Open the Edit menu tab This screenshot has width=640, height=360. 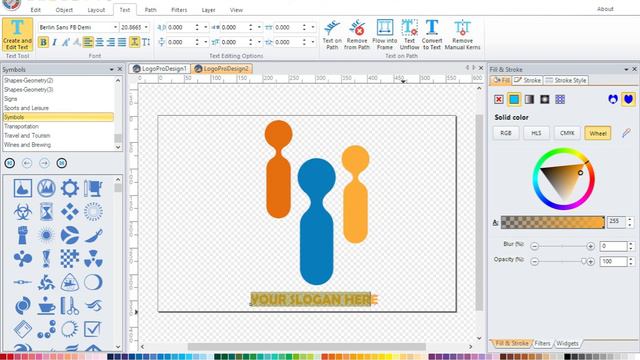click(x=36, y=10)
